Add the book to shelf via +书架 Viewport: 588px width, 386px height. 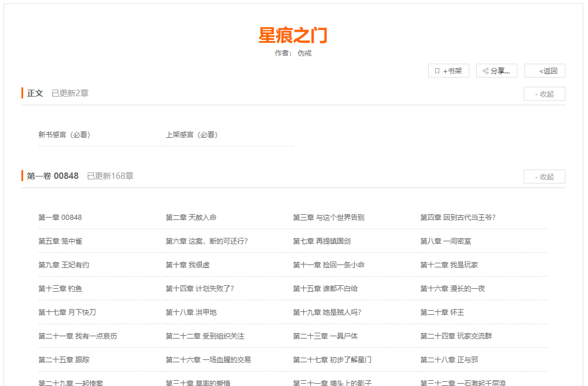(449, 70)
